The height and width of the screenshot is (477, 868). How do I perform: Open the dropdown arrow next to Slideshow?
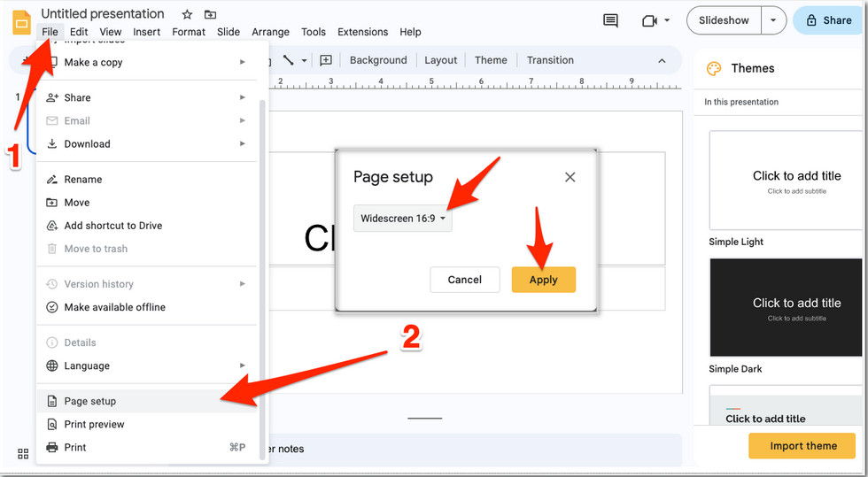tap(773, 20)
